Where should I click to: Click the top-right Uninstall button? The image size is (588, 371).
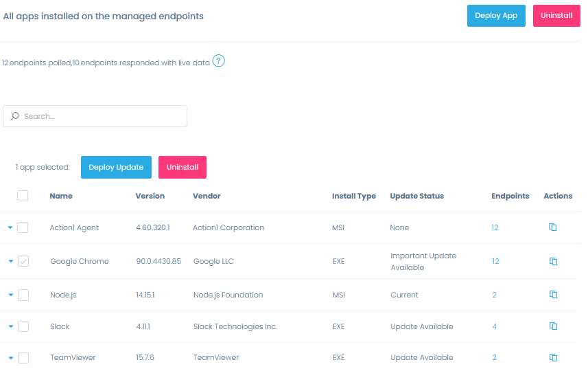point(556,16)
